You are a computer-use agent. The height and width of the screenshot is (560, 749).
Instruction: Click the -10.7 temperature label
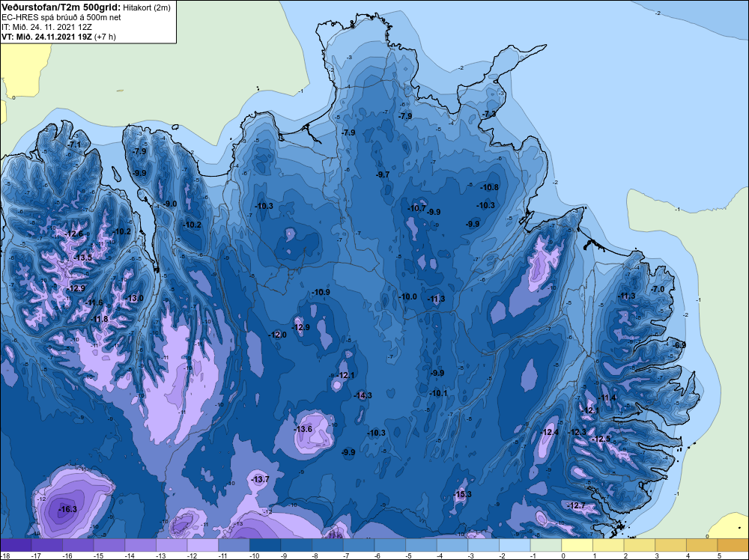pyautogui.click(x=416, y=208)
